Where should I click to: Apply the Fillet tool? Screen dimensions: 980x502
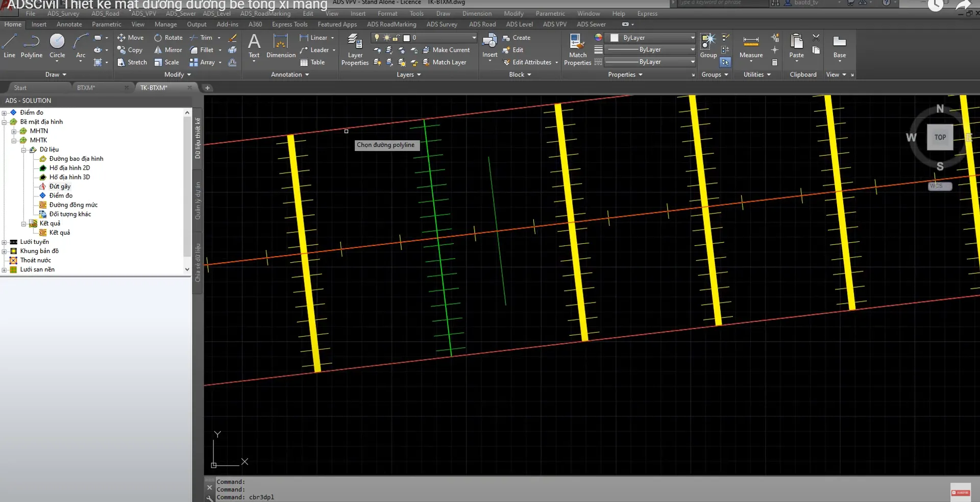(x=202, y=50)
